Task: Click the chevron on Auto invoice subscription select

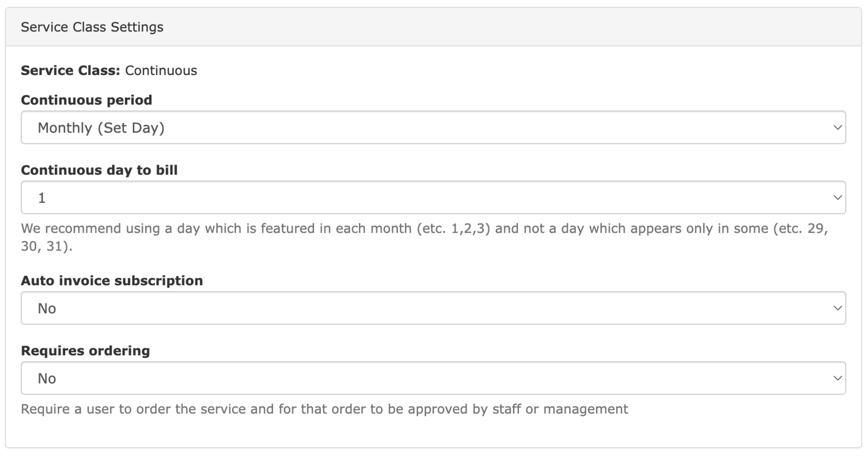Action: [837, 309]
